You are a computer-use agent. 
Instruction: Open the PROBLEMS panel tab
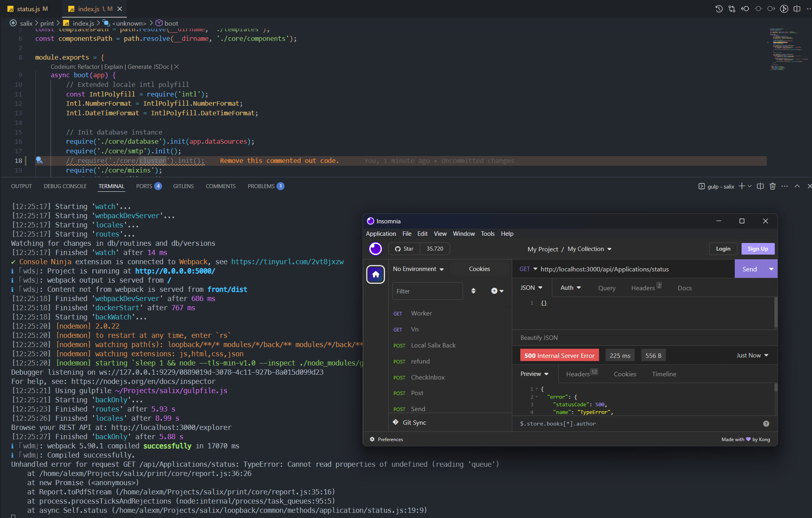tap(266, 186)
